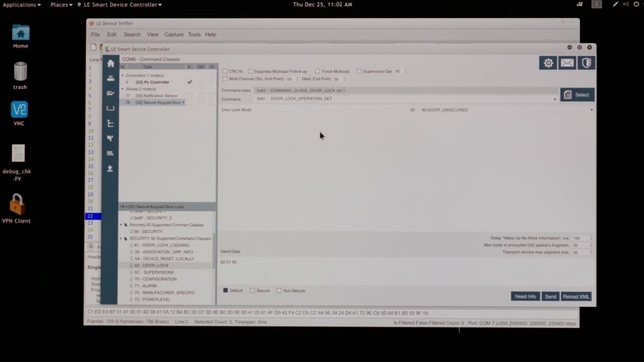Image resolution: width=644 pixels, height=362 pixels.
Task: Click the Send button
Action: tap(550, 296)
